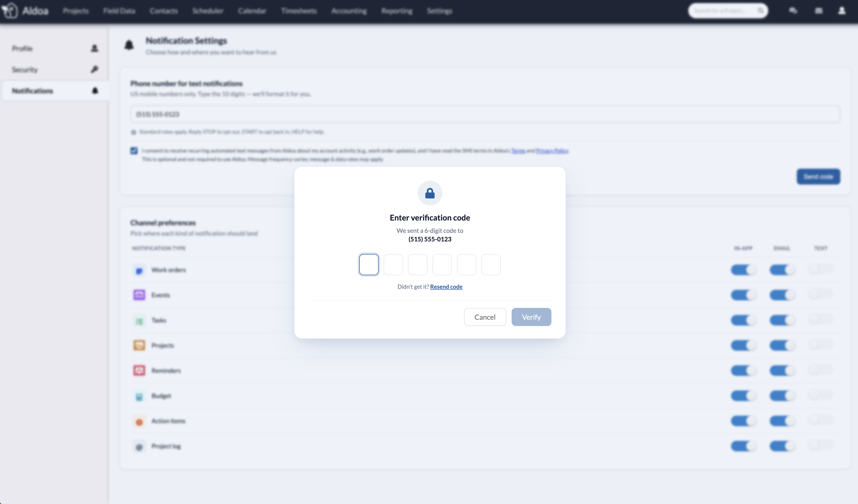Click the Budget row icon

click(x=139, y=396)
